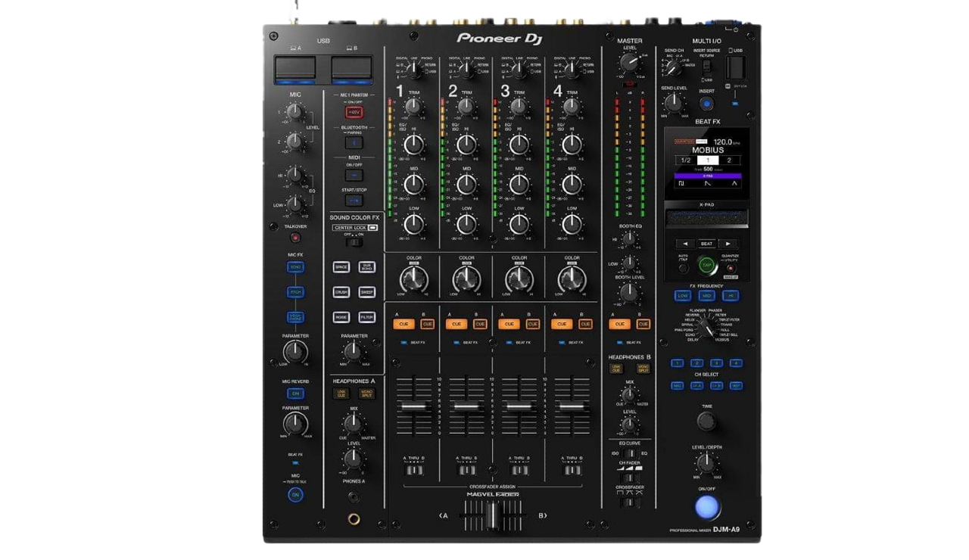This screenshot has width=969, height=560.
Task: Toggle the MIDI On/Off button
Action: pyautogui.click(x=354, y=175)
